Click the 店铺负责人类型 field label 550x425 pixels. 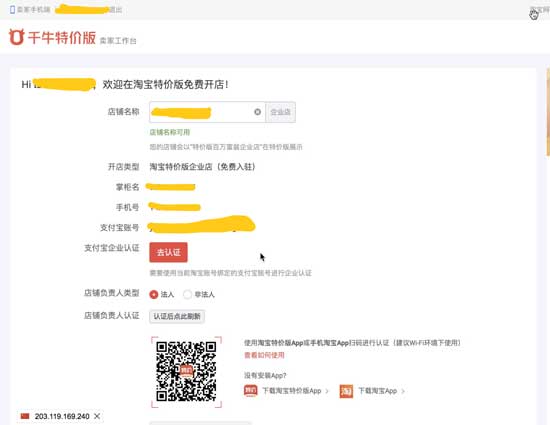pyautogui.click(x=112, y=293)
